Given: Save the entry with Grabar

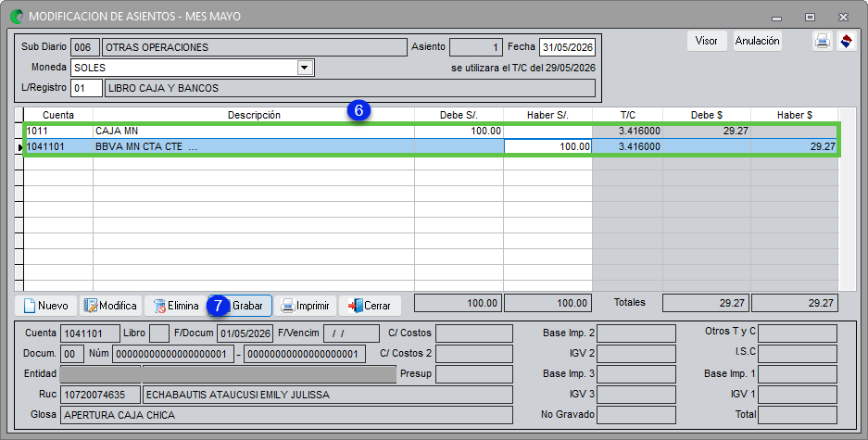Looking at the screenshot, I should pos(240,306).
